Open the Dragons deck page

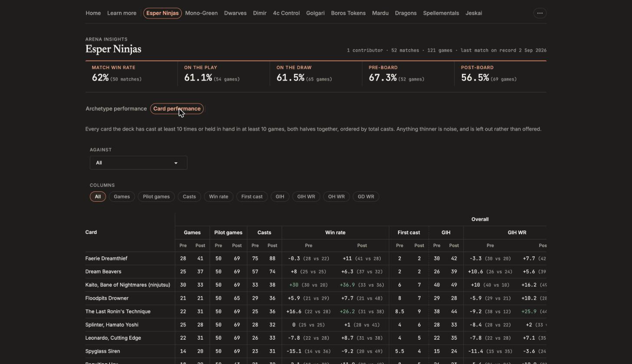(x=406, y=13)
